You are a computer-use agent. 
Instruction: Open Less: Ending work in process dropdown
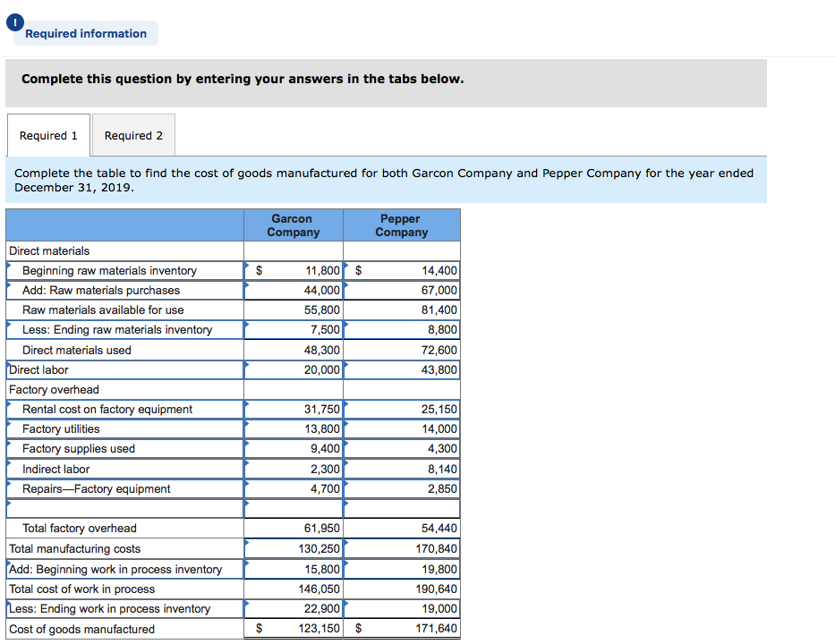(x=124, y=608)
